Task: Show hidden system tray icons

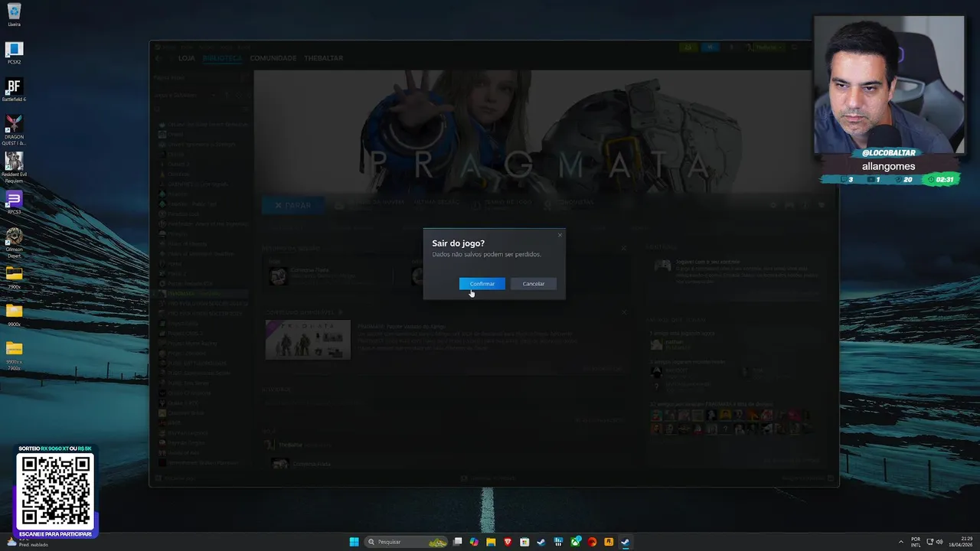Action: click(900, 542)
